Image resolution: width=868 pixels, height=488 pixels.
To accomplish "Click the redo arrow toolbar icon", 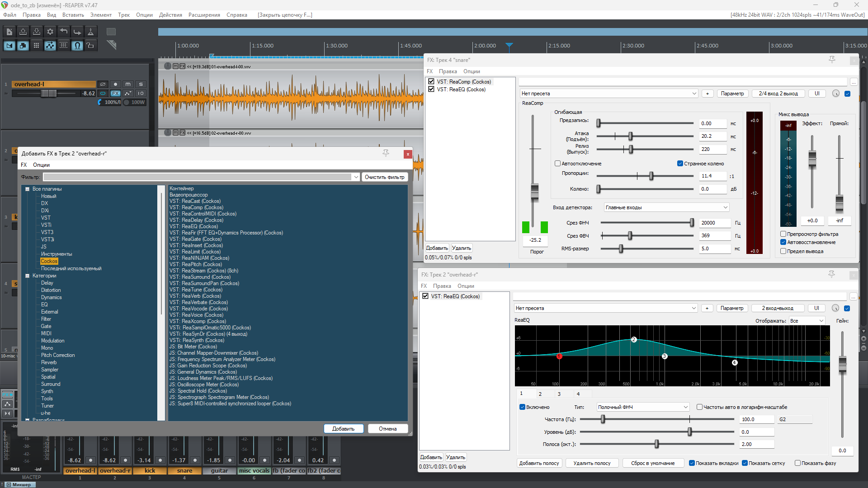I will pos(77,32).
